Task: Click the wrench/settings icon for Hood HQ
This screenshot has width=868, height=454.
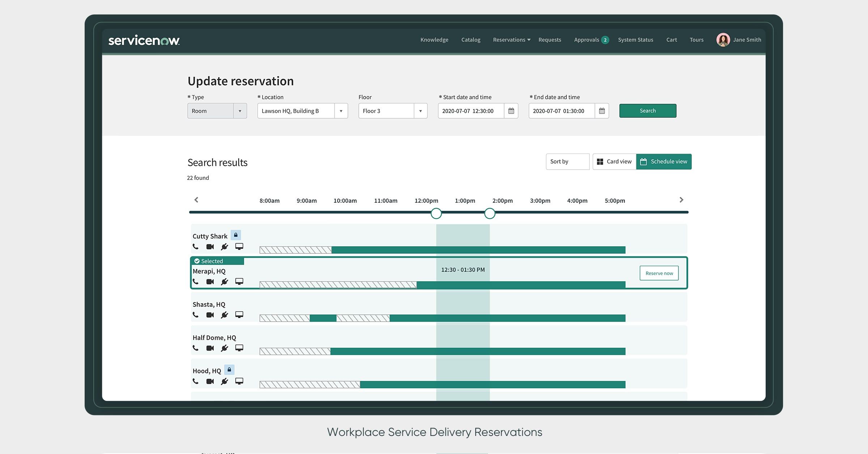Action: click(x=225, y=381)
